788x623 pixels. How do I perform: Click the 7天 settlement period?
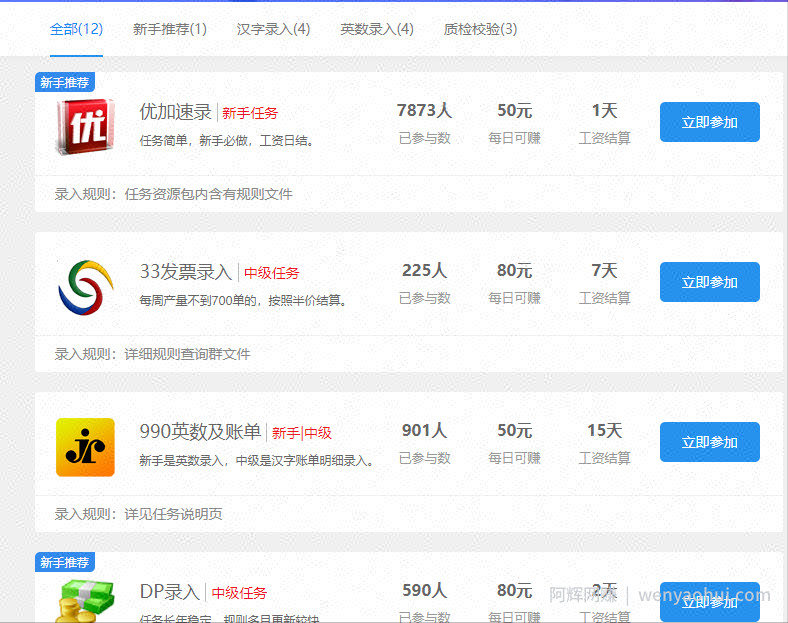[605, 270]
